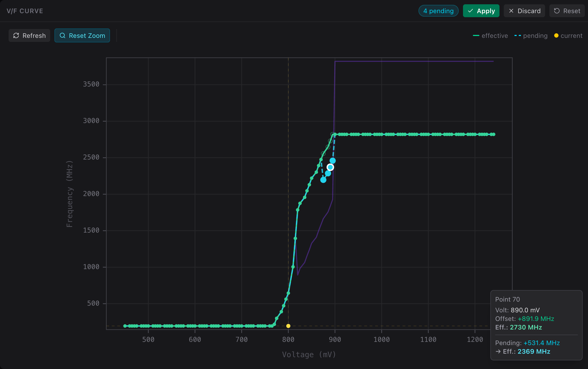Apply the pending V/F curve changes
This screenshot has height=369, width=588.
pyautogui.click(x=481, y=11)
